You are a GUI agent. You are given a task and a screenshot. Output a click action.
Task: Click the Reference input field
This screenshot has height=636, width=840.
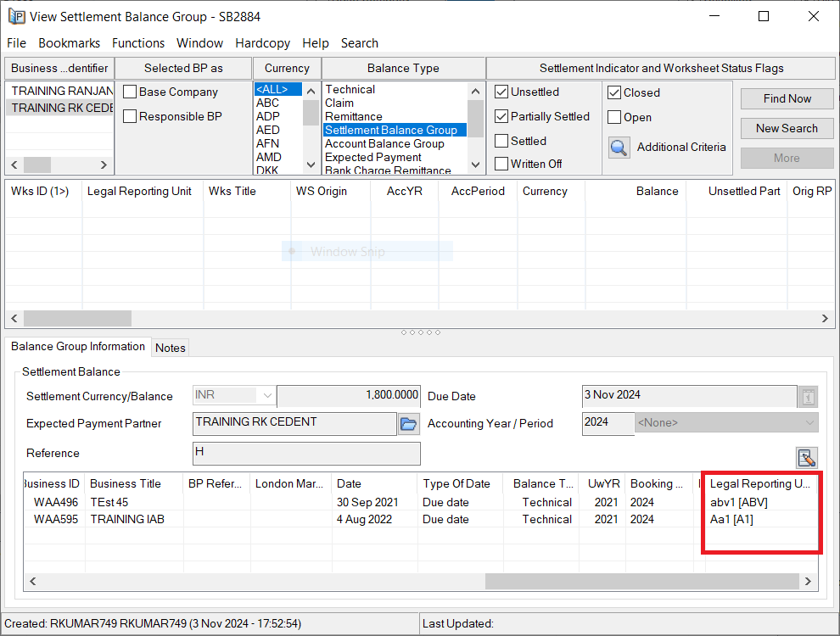point(306,453)
